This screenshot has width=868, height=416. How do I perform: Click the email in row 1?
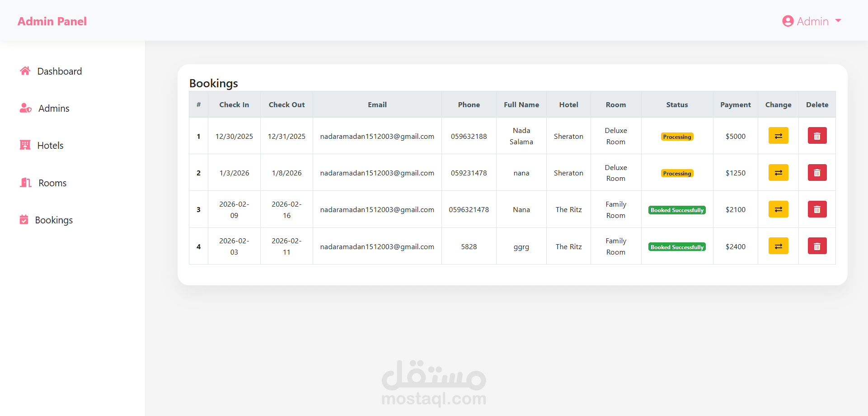pos(377,136)
